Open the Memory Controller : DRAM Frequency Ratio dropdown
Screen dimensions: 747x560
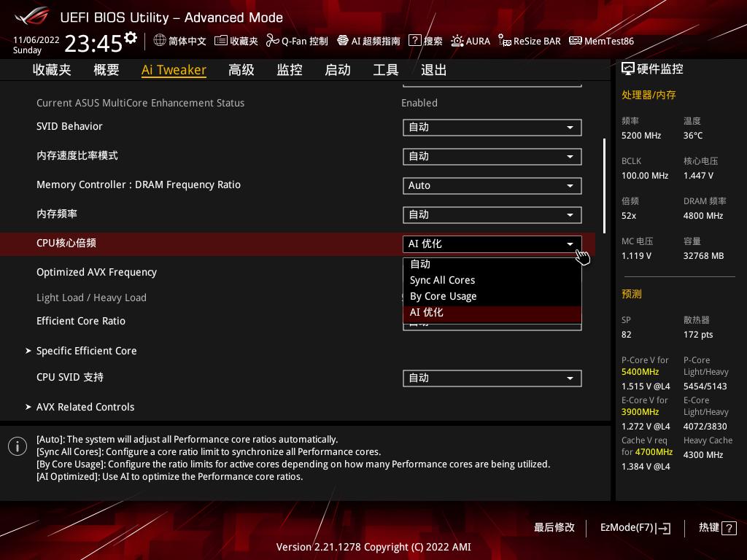coord(492,185)
